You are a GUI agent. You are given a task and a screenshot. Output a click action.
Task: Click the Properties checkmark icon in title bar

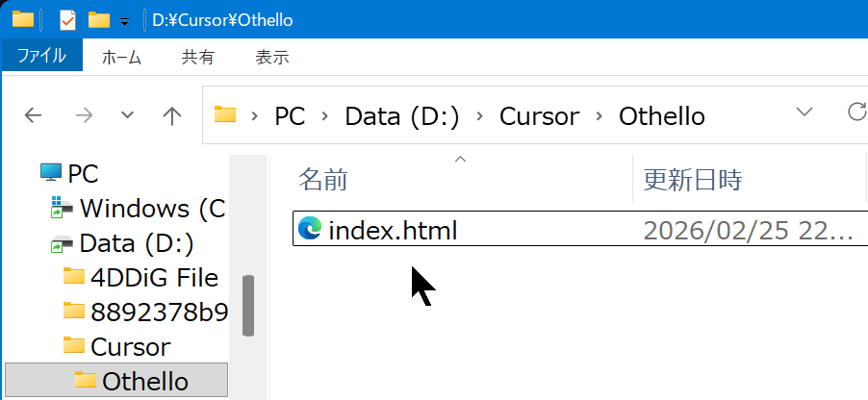[x=67, y=19]
